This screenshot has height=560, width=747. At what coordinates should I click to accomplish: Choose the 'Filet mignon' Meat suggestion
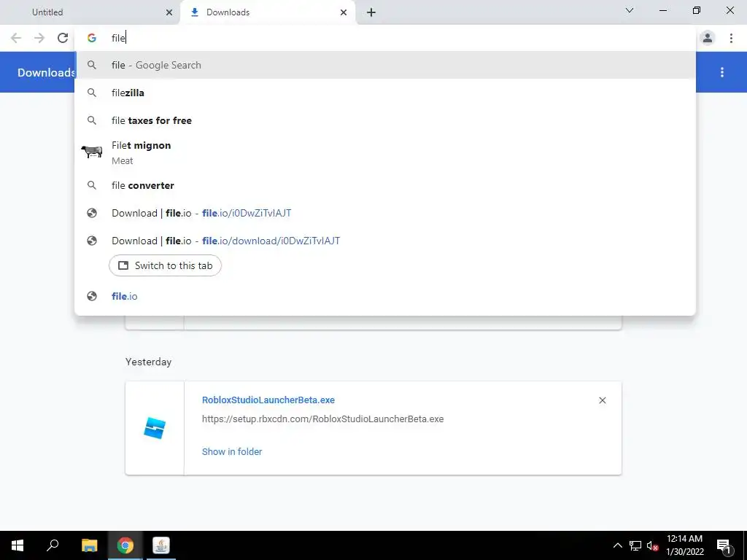tap(385, 152)
